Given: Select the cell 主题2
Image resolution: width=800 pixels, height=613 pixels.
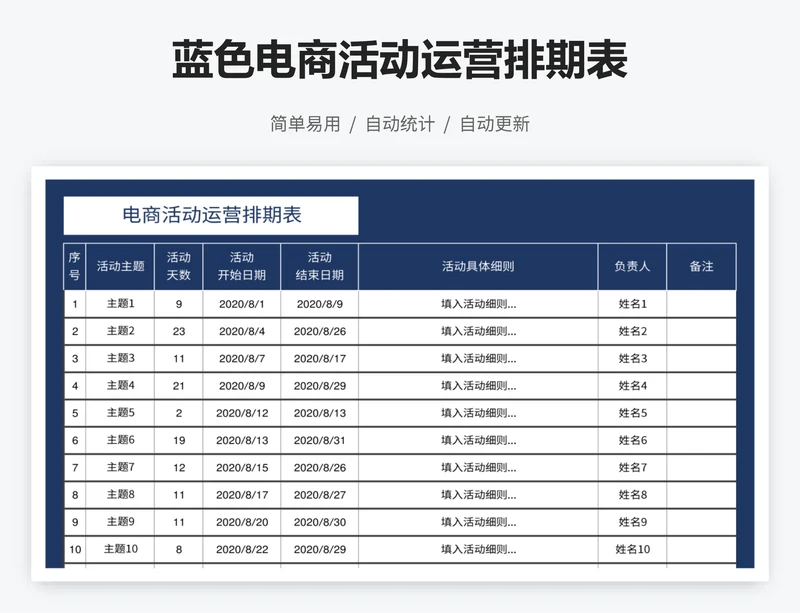Looking at the screenshot, I should click(x=120, y=331).
